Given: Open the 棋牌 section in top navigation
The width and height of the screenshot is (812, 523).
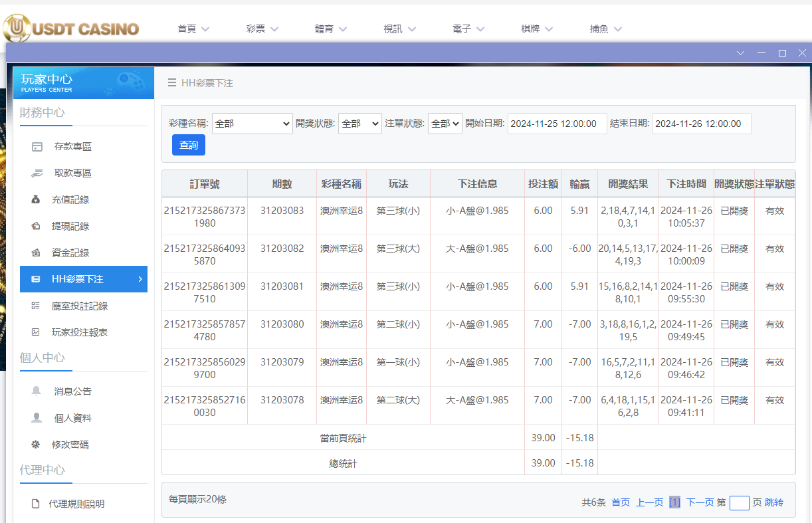Looking at the screenshot, I should click(531, 29).
